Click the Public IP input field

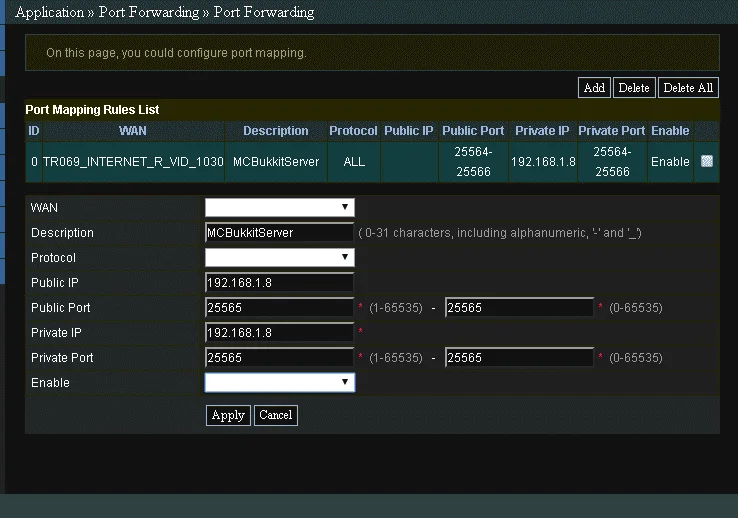tap(280, 282)
